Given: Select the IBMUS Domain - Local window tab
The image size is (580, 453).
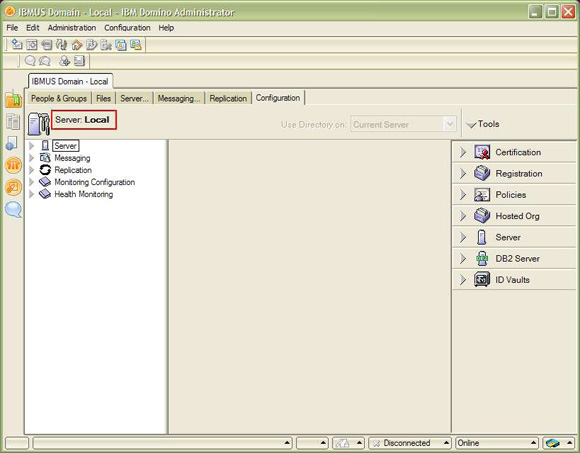Looking at the screenshot, I should tap(70, 81).
